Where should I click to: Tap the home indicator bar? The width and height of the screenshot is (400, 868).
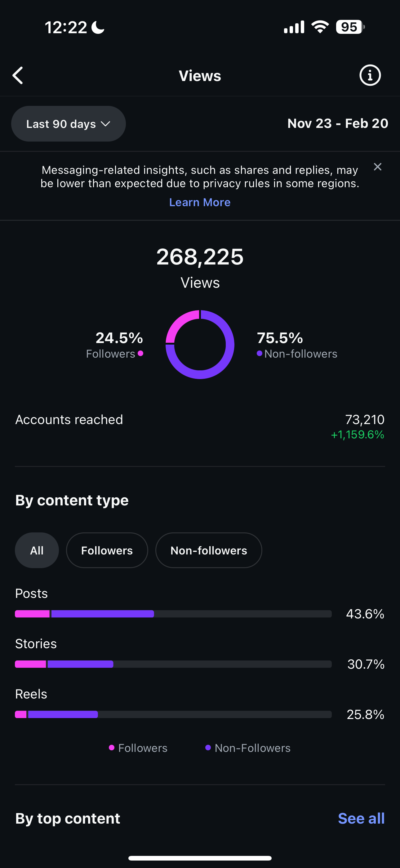200,858
